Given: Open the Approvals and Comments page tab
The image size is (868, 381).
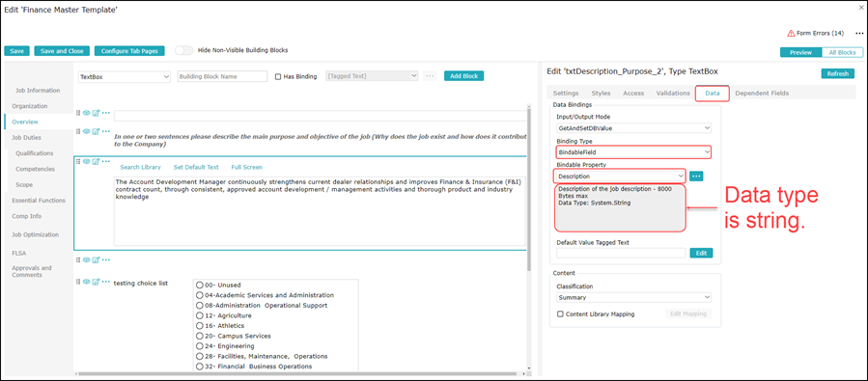Looking at the screenshot, I should click(x=32, y=271).
